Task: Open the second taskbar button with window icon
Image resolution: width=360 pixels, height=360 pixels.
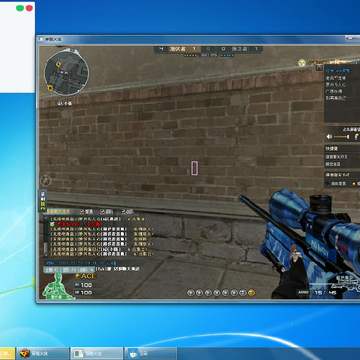Action: [x=97, y=353]
